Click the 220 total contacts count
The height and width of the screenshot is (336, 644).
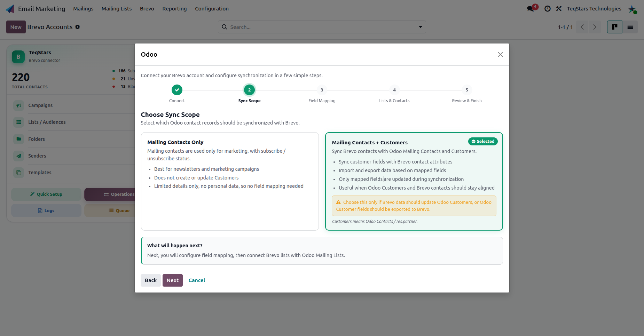(21, 77)
